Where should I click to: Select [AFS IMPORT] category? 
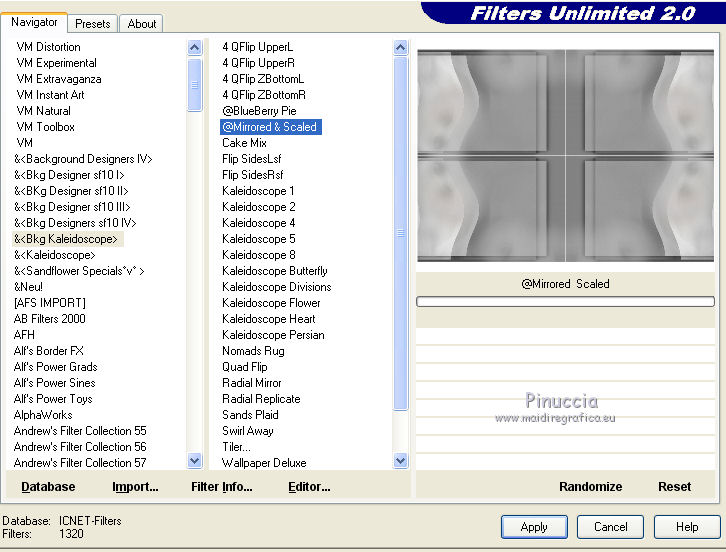click(50, 303)
